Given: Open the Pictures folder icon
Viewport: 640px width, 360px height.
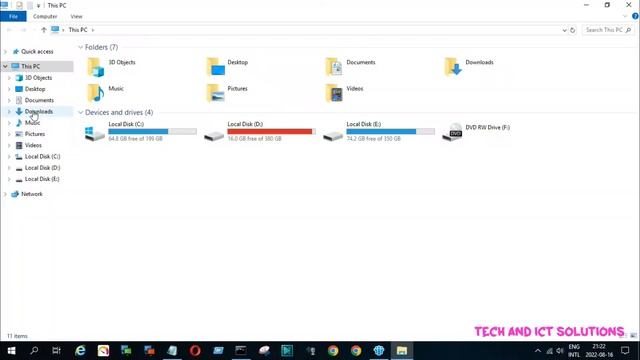Looking at the screenshot, I should coord(215,93).
